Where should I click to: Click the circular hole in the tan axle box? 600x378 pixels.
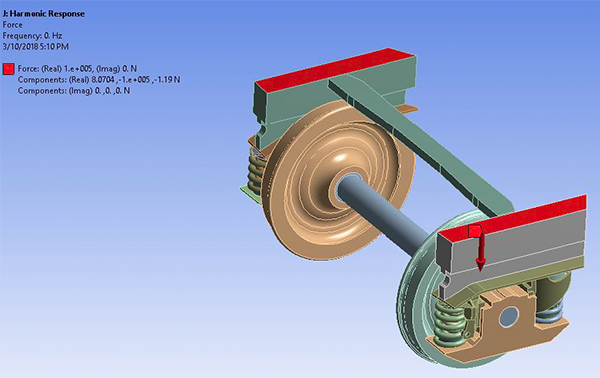(x=509, y=316)
